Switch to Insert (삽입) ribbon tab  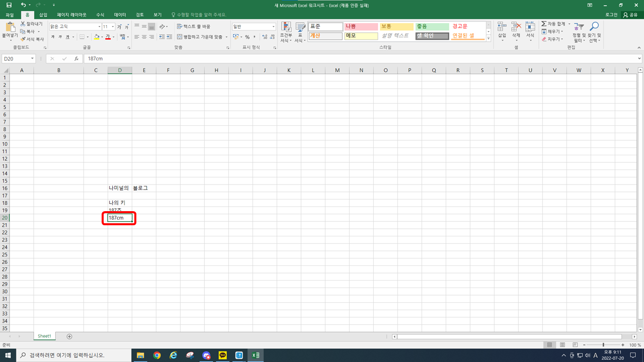(x=43, y=15)
